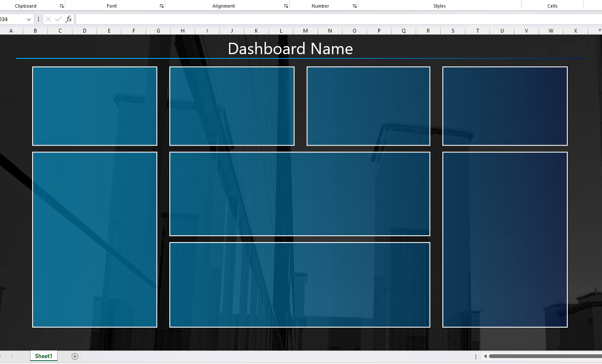Select column M by clicking its header
The image size is (602, 364).
(x=305, y=30)
